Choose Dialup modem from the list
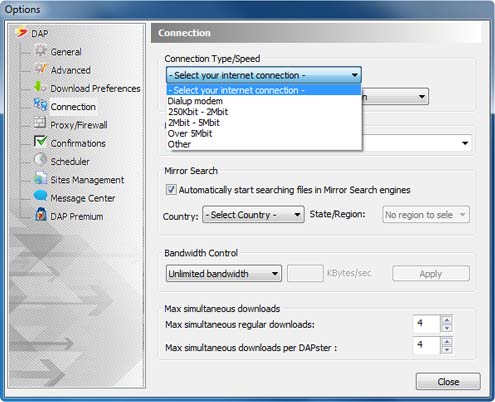This screenshot has width=495, height=402. coord(264,101)
